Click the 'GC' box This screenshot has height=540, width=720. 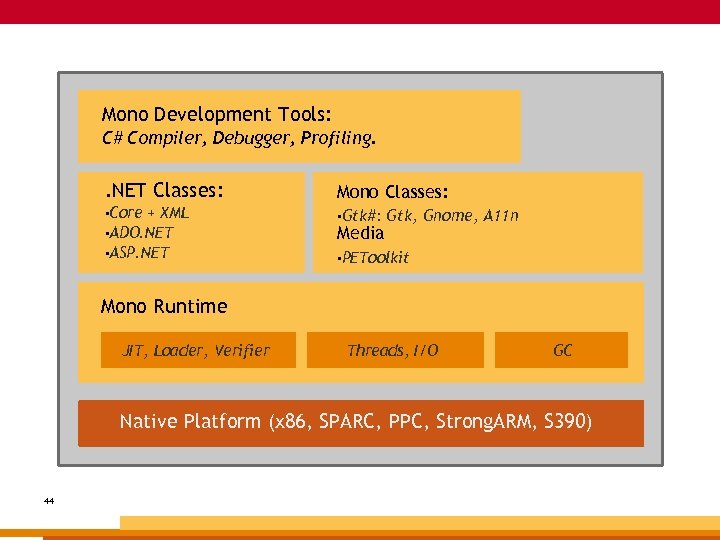point(561,350)
